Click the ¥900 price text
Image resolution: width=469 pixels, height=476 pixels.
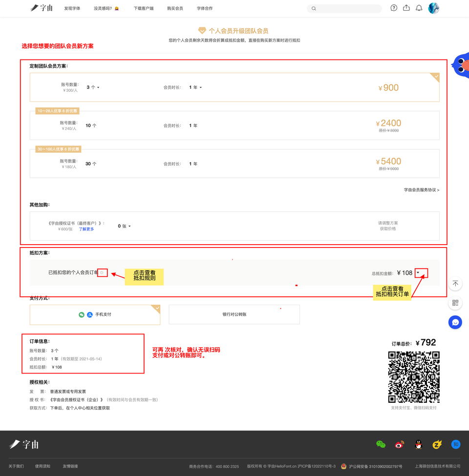[388, 88]
